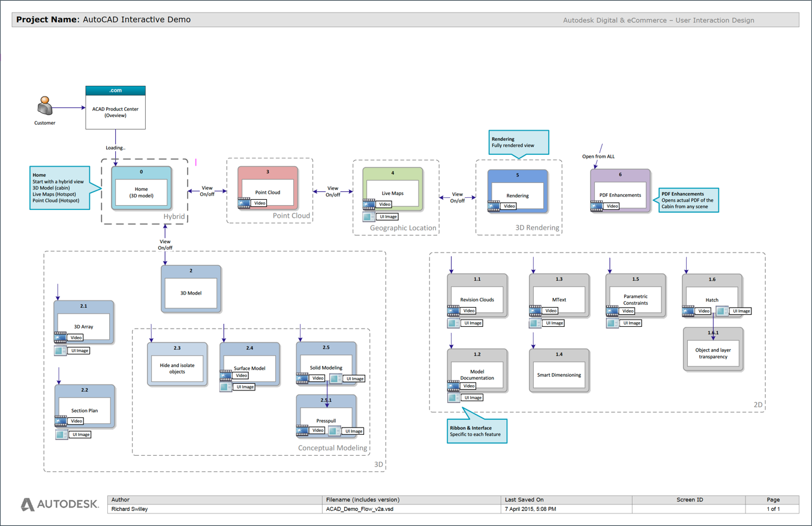The height and width of the screenshot is (526, 812).
Task: Click the film icon in MText node
Action: coord(536,311)
